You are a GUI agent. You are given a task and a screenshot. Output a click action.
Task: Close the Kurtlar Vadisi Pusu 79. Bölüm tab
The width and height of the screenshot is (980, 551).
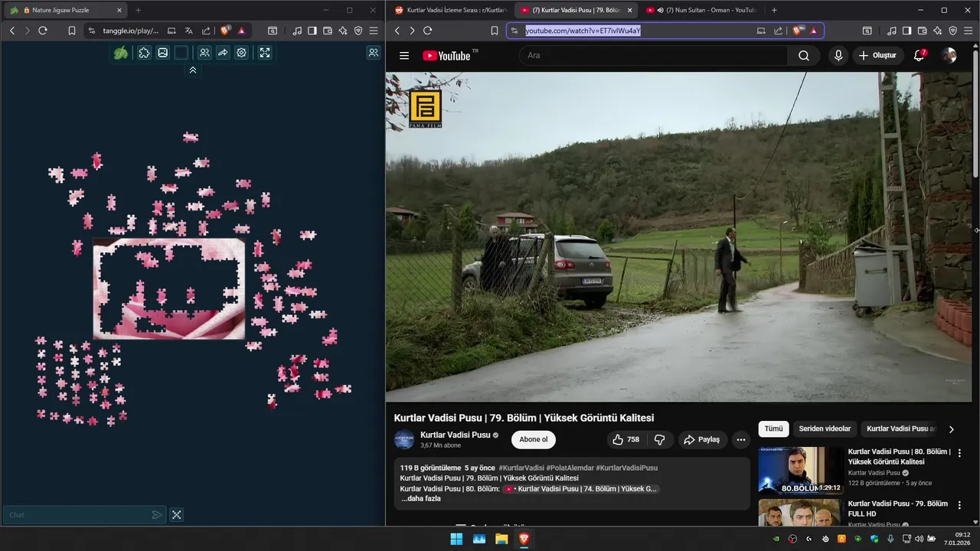click(x=629, y=10)
